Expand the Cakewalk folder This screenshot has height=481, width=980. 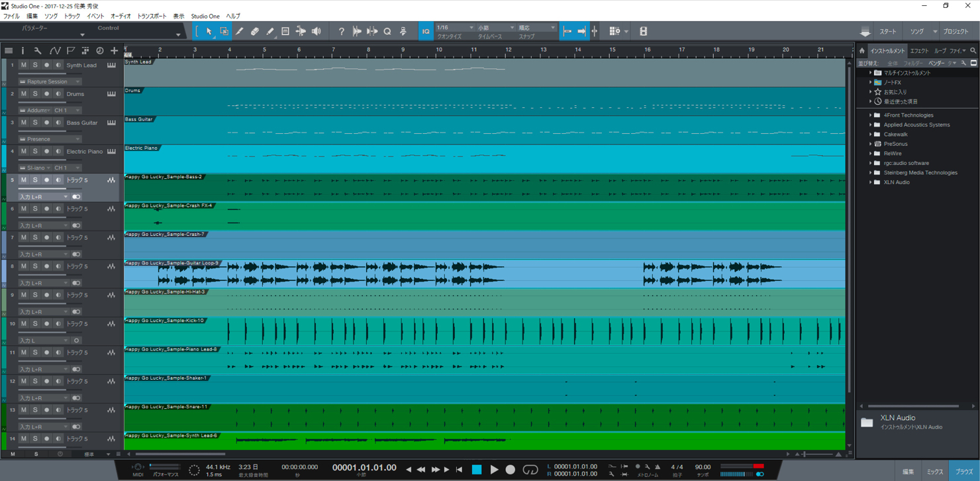point(871,134)
